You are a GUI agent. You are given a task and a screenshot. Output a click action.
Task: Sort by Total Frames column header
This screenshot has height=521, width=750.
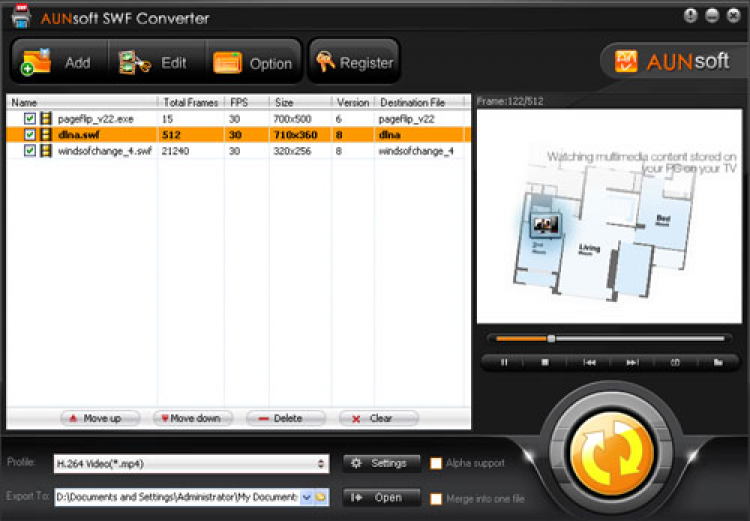[191, 102]
